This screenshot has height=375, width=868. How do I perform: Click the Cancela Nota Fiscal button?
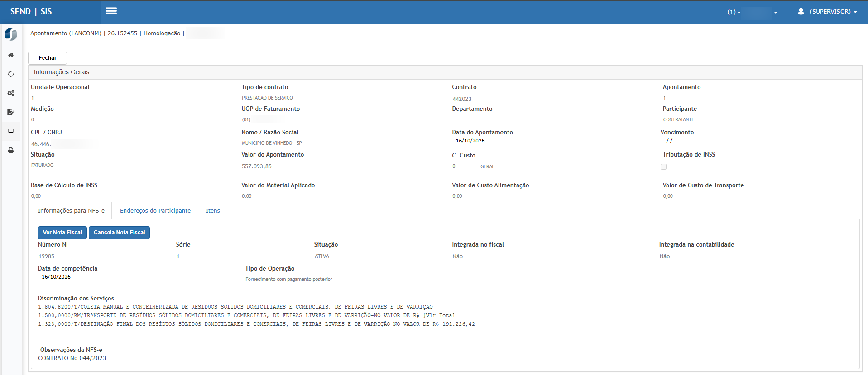coord(120,233)
